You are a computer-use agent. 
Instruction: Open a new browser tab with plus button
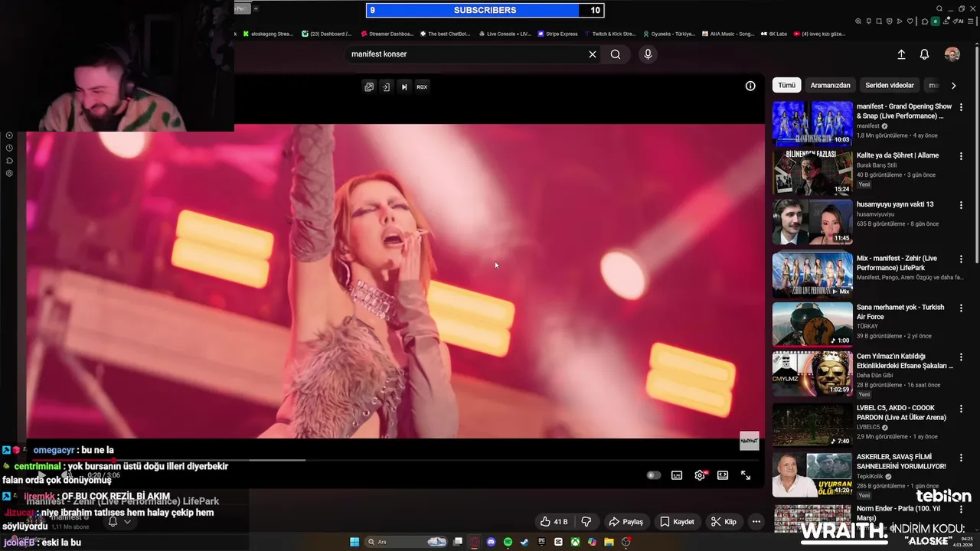pyautogui.click(x=256, y=8)
